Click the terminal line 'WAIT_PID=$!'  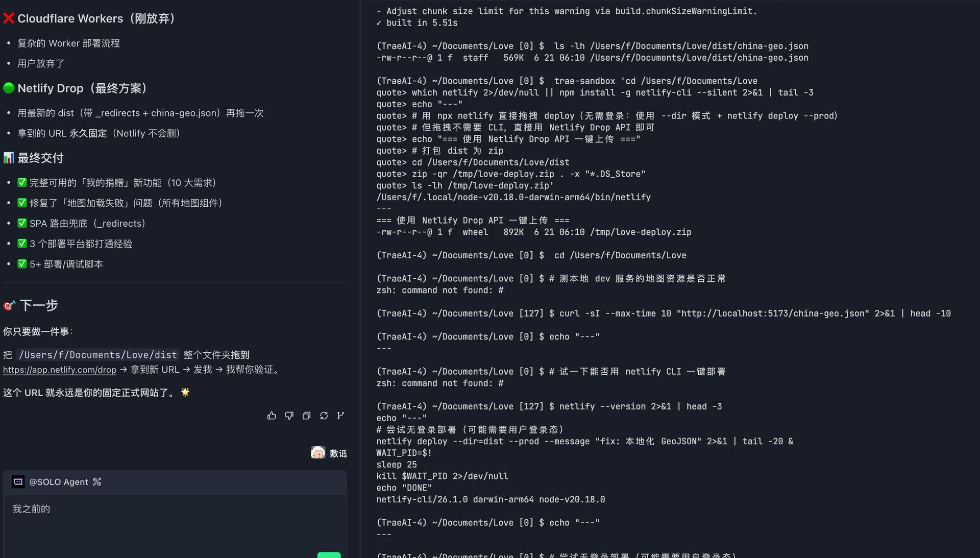coord(404,453)
